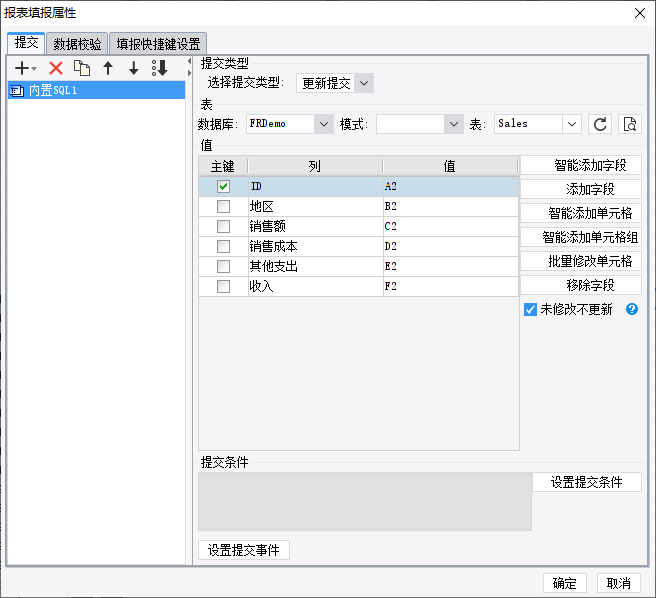The height and width of the screenshot is (598, 656).
Task: Click the 智能添加单元格 button
Action: coord(581,213)
